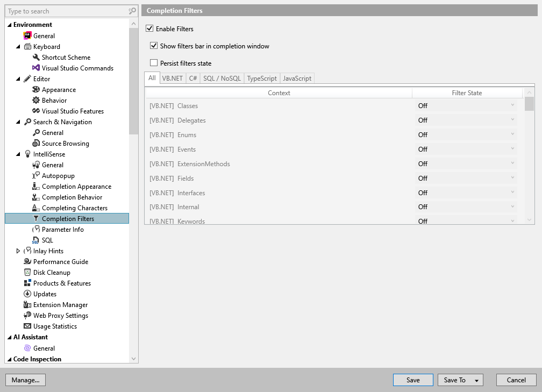Uncheck Show filters bar in completion window
The image size is (542, 392).
click(154, 46)
